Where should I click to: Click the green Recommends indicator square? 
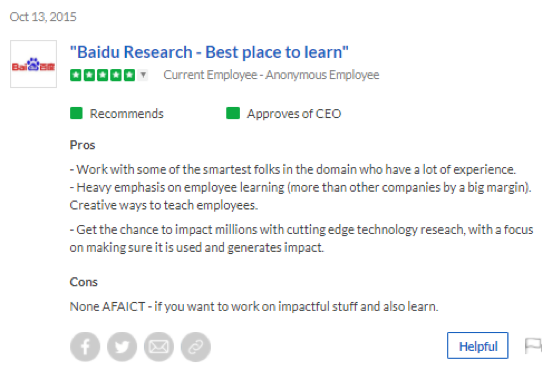pos(76,114)
